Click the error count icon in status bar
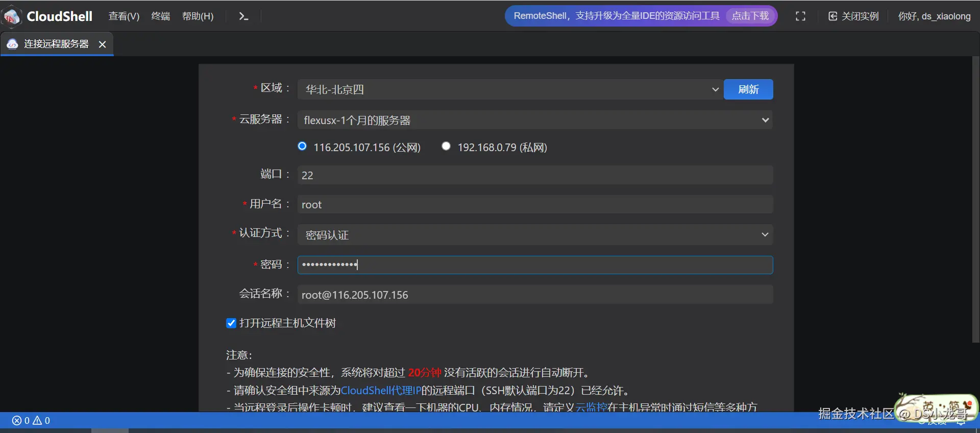Image resolution: width=980 pixels, height=433 pixels. point(17,421)
